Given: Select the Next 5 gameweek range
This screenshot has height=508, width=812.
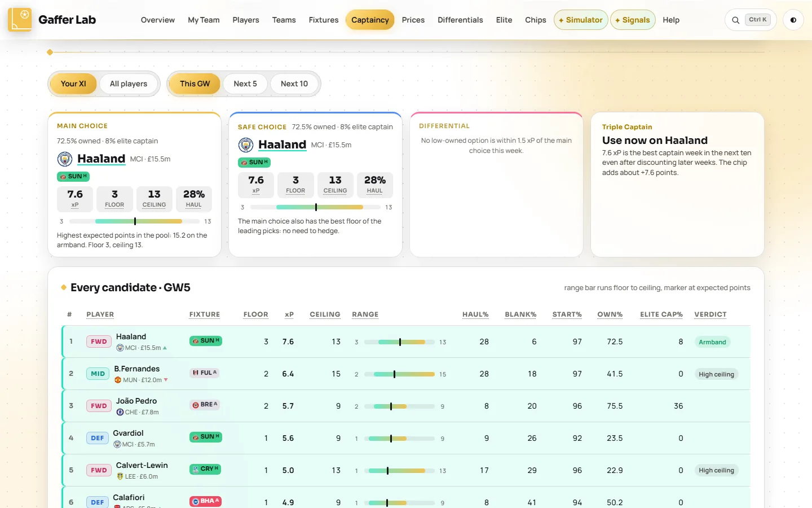Looking at the screenshot, I should click(x=245, y=84).
